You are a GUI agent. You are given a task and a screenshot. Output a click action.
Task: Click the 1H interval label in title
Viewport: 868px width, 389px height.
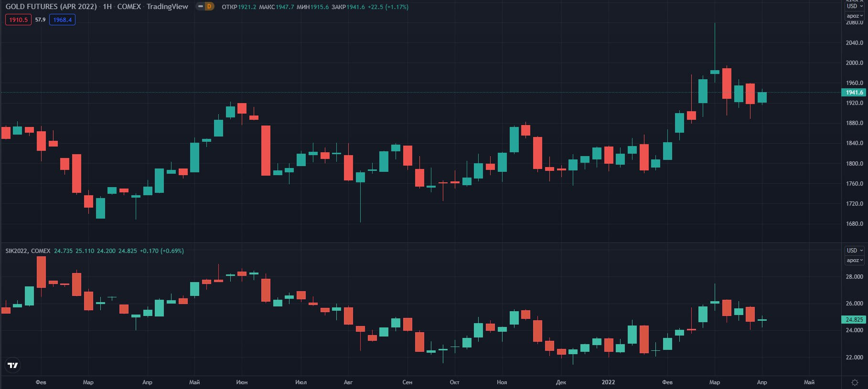[x=107, y=7]
